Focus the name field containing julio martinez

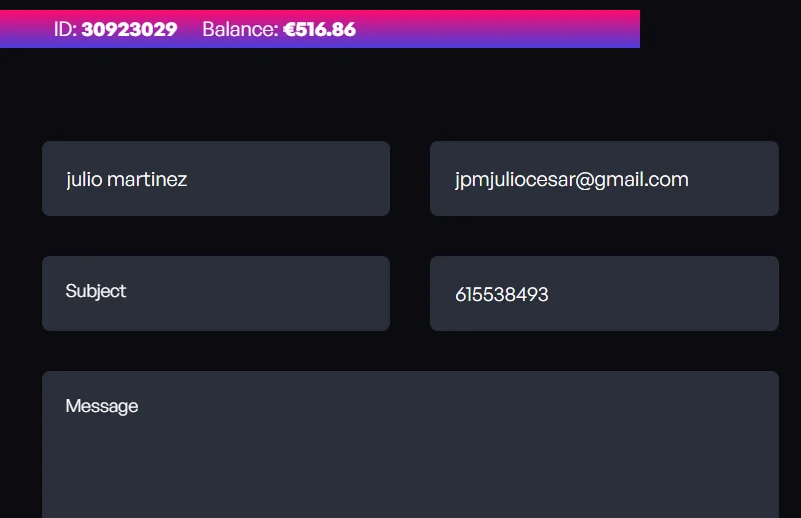(215, 179)
